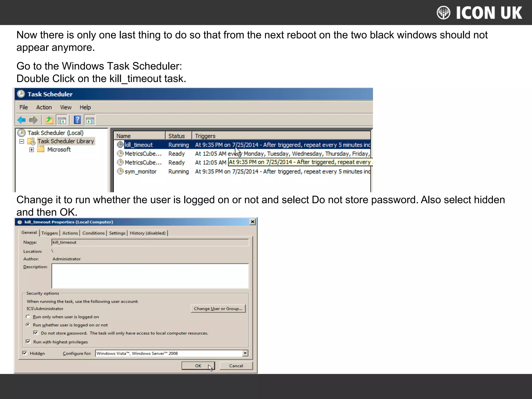The image size is (532, 399).
Task: Click into the Description text box
Action: 150,276
